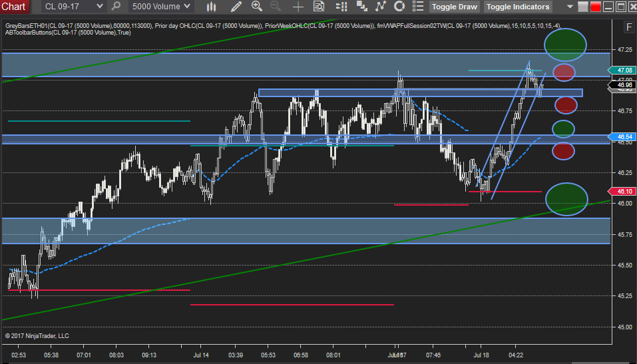
Task: Open the indicators icon
Action: pos(381,7)
